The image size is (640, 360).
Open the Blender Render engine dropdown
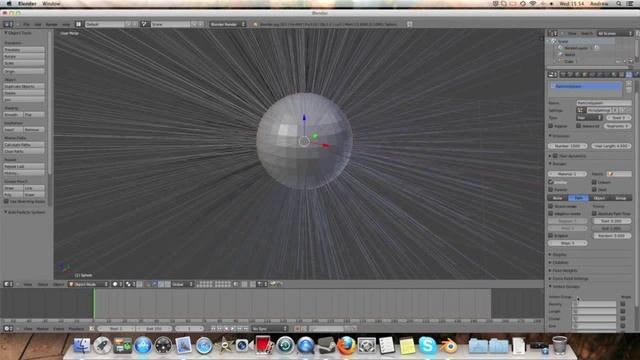pyautogui.click(x=228, y=24)
